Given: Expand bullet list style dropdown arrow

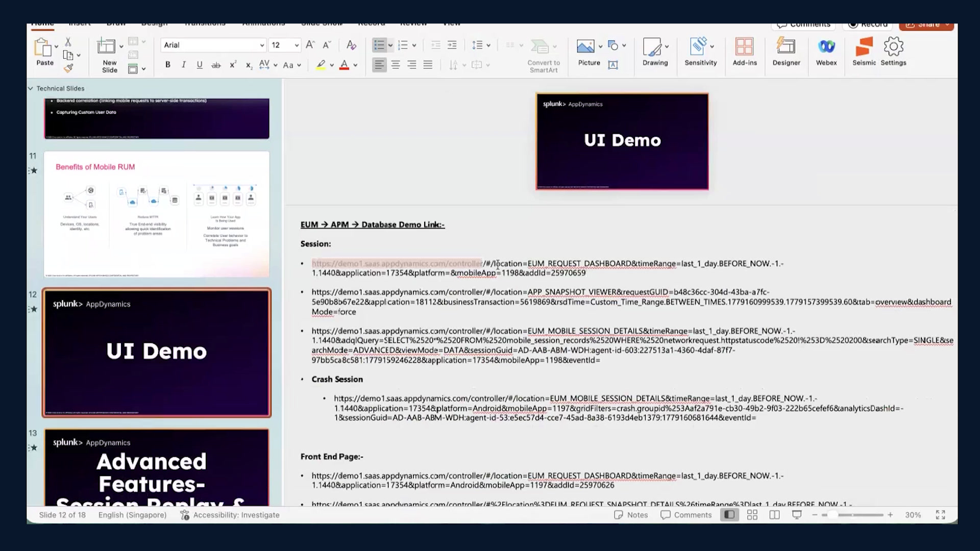Looking at the screenshot, I should point(390,45).
